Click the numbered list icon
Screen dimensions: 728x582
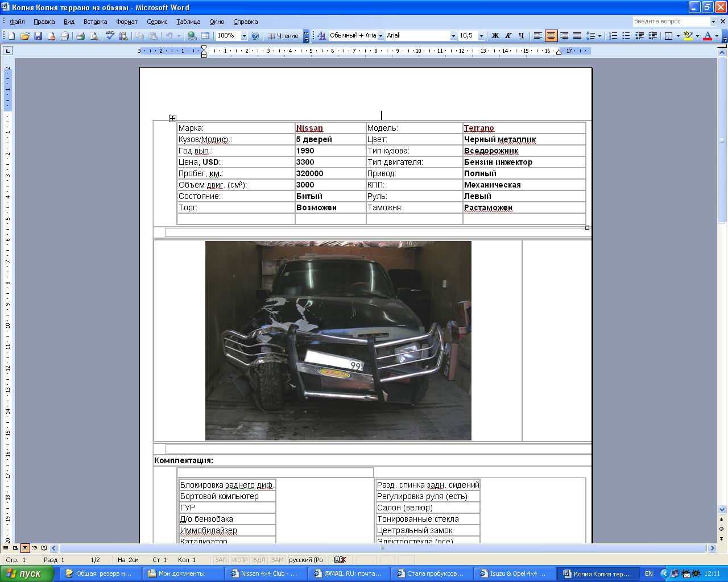[613, 36]
